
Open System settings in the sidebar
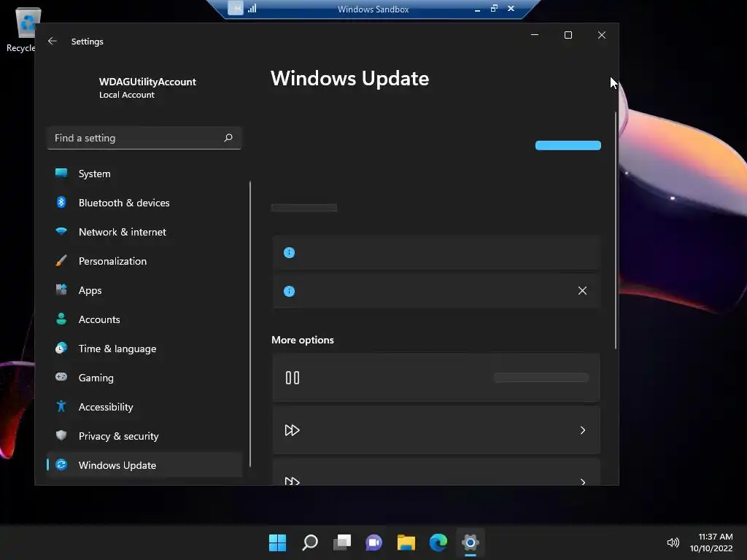point(144,174)
